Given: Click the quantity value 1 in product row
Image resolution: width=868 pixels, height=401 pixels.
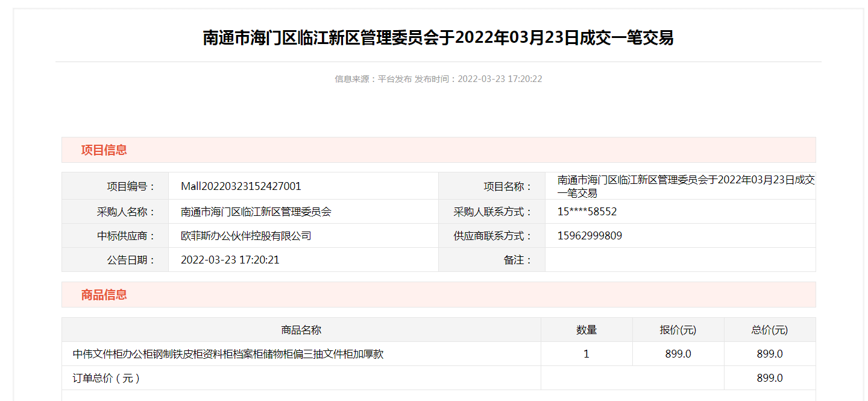Looking at the screenshot, I should click(587, 354).
